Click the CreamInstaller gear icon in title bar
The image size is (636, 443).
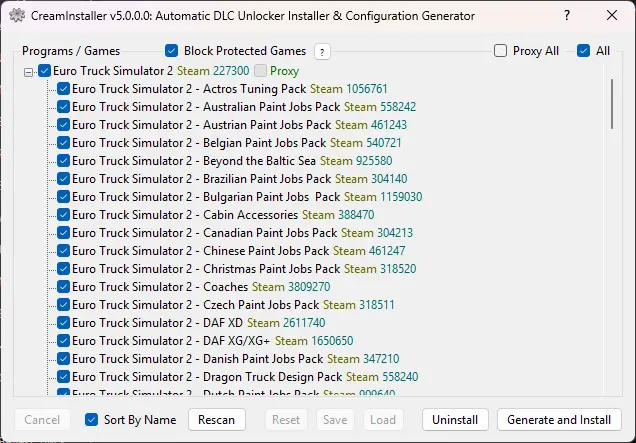click(x=15, y=15)
